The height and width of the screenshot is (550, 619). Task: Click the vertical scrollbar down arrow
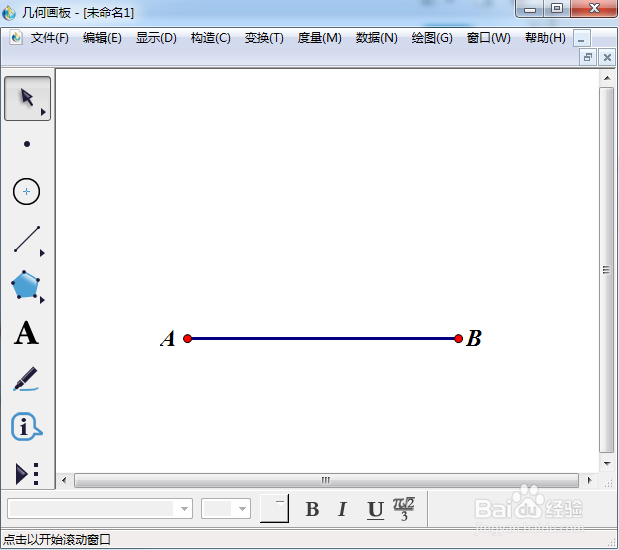[607, 464]
